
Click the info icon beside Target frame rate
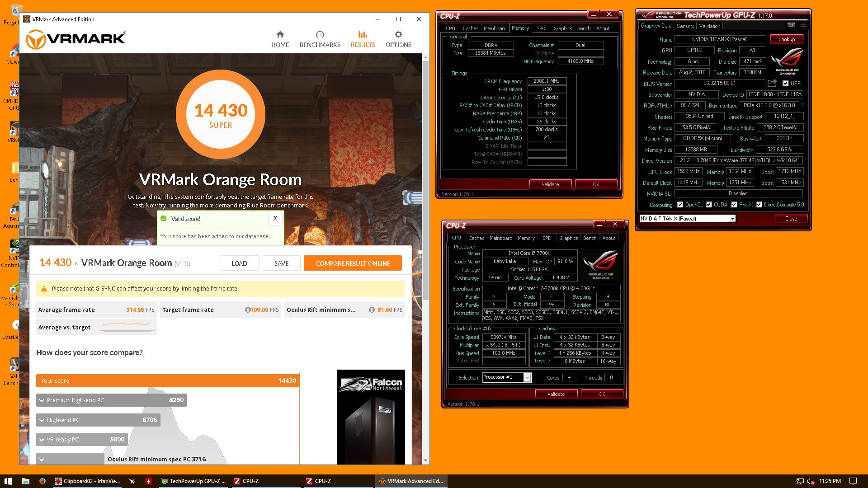248,310
